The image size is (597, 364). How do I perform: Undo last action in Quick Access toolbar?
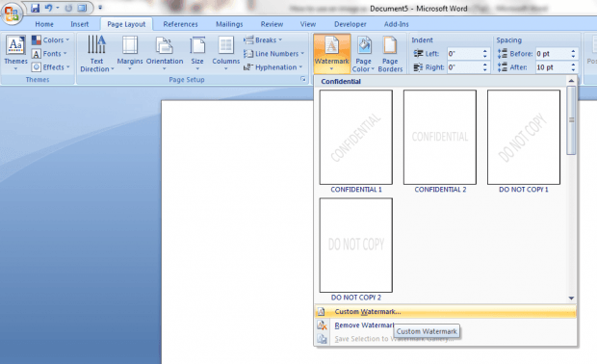pyautogui.click(x=48, y=8)
